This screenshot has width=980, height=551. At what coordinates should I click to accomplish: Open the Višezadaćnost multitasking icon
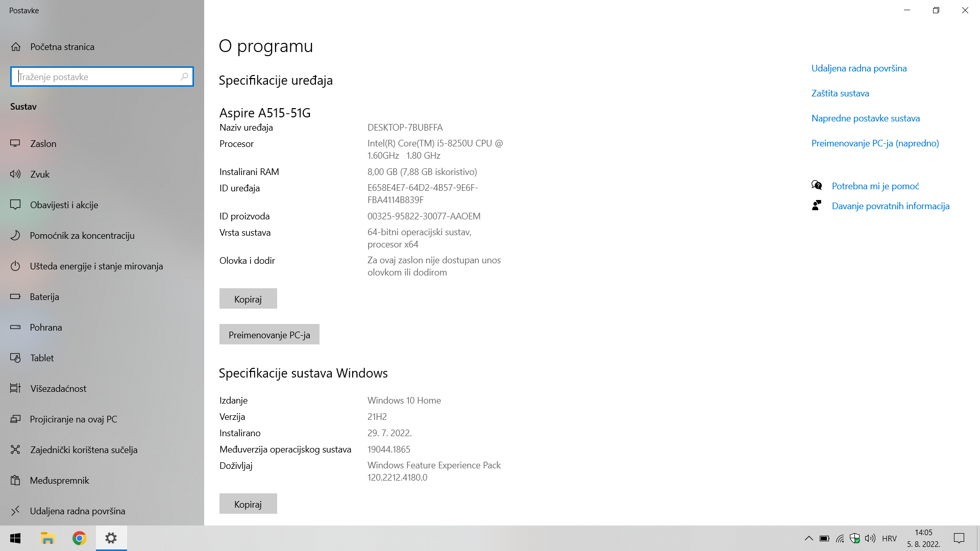[15, 388]
